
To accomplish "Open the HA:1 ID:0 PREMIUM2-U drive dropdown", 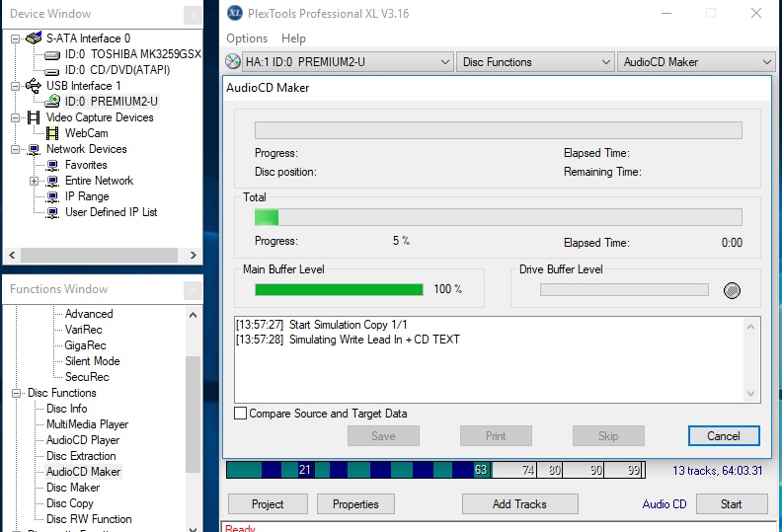I will tap(348, 62).
